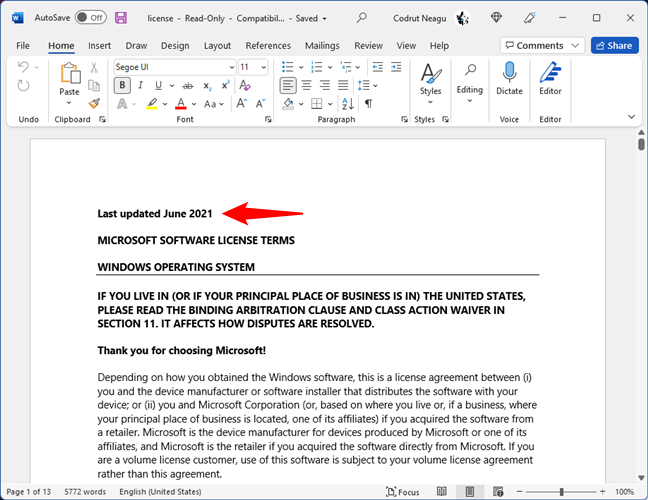The image size is (648, 500).
Task: Toggle Show/Hide paragraph marks
Action: (369, 103)
